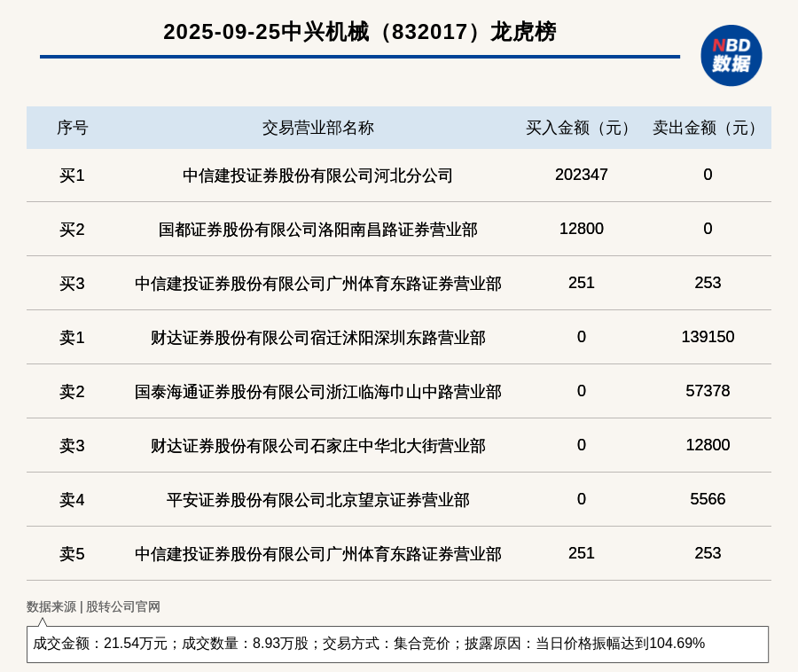The image size is (798, 672).
Task: Click the 卖出金额（元） column header
Action: click(x=708, y=128)
